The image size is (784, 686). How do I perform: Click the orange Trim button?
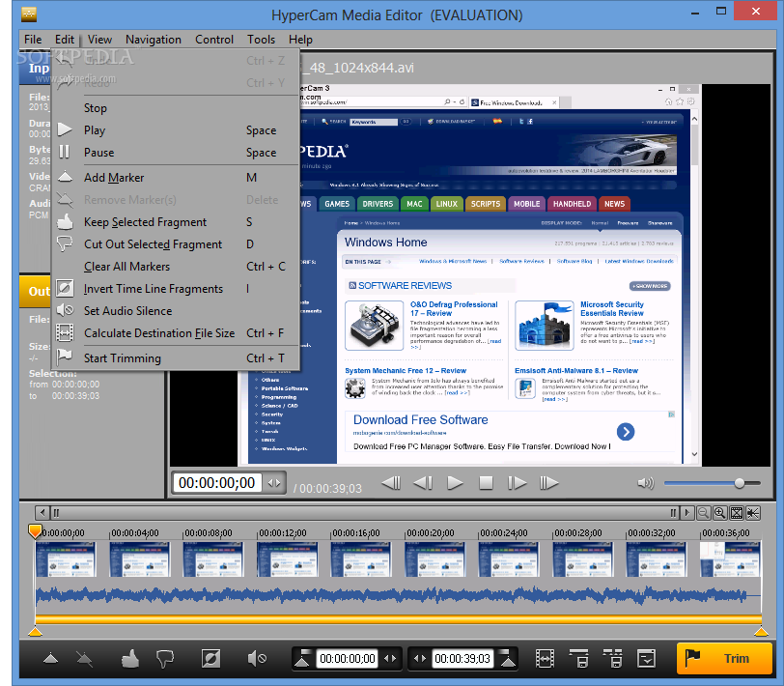pyautogui.click(x=724, y=659)
